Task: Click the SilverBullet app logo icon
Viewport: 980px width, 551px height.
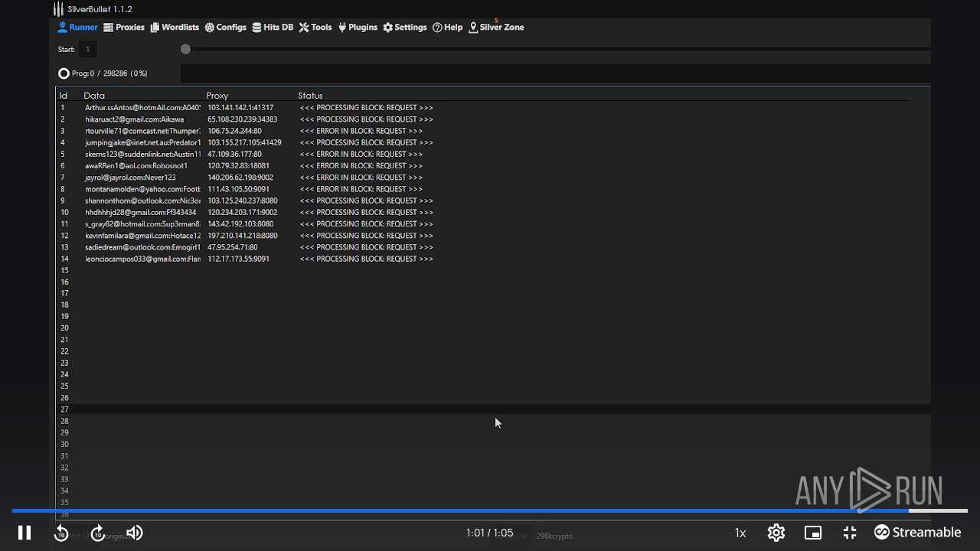Action: coord(58,9)
